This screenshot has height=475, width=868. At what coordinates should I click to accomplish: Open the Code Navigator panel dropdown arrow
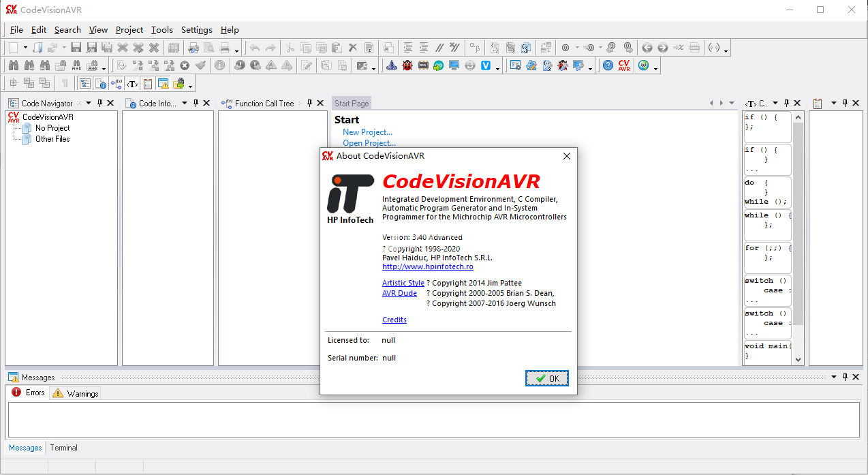coord(89,103)
